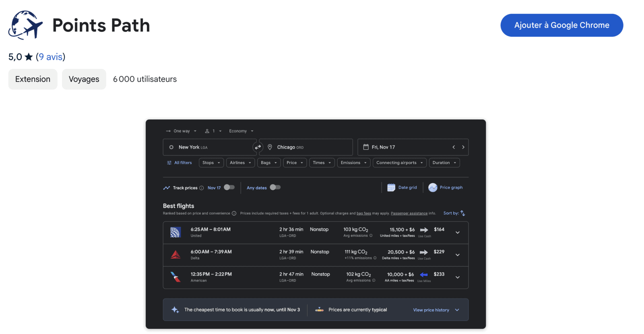Click the Sort by arrows icon
The width and height of the screenshot is (644, 334).
point(463,213)
